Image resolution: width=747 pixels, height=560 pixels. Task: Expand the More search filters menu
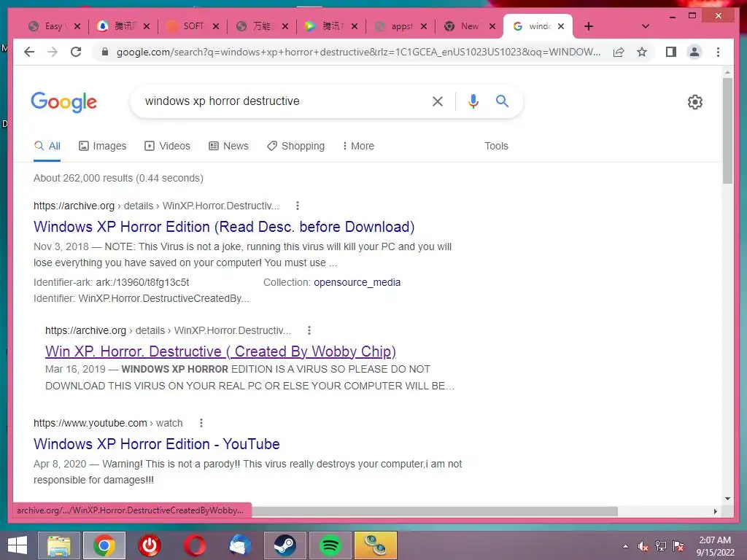358,146
